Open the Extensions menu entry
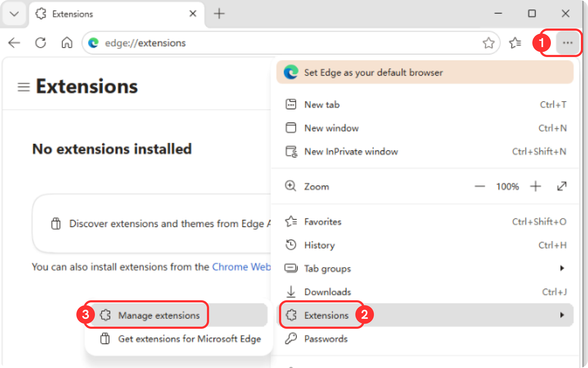Image resolution: width=588 pixels, height=368 pixels. tap(425, 315)
